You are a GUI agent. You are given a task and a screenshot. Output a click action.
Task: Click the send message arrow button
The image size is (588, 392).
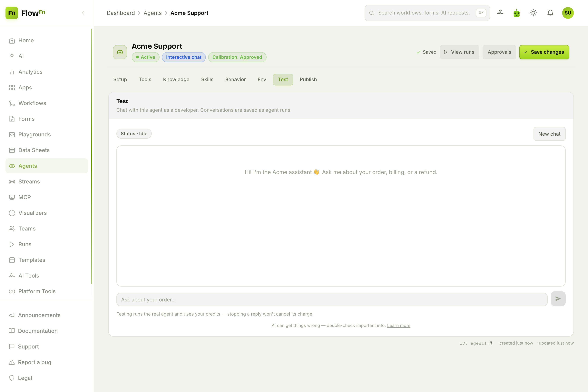click(558, 299)
